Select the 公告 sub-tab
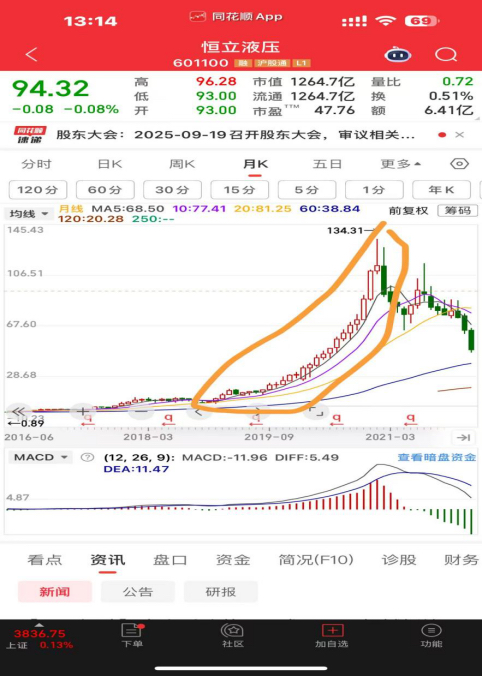 pyautogui.click(x=138, y=592)
